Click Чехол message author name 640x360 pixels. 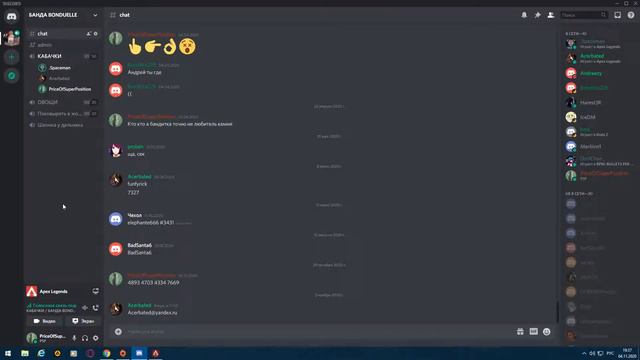coord(134,215)
